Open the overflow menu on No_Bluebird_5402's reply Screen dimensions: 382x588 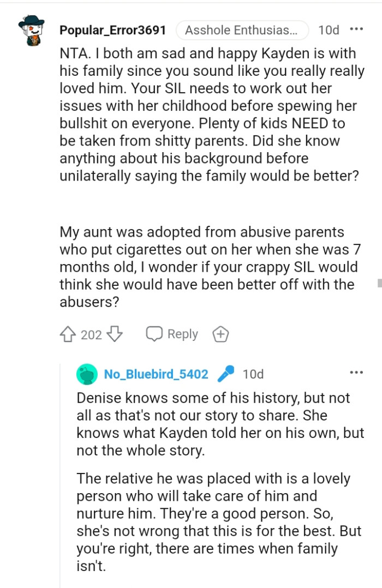point(357,372)
